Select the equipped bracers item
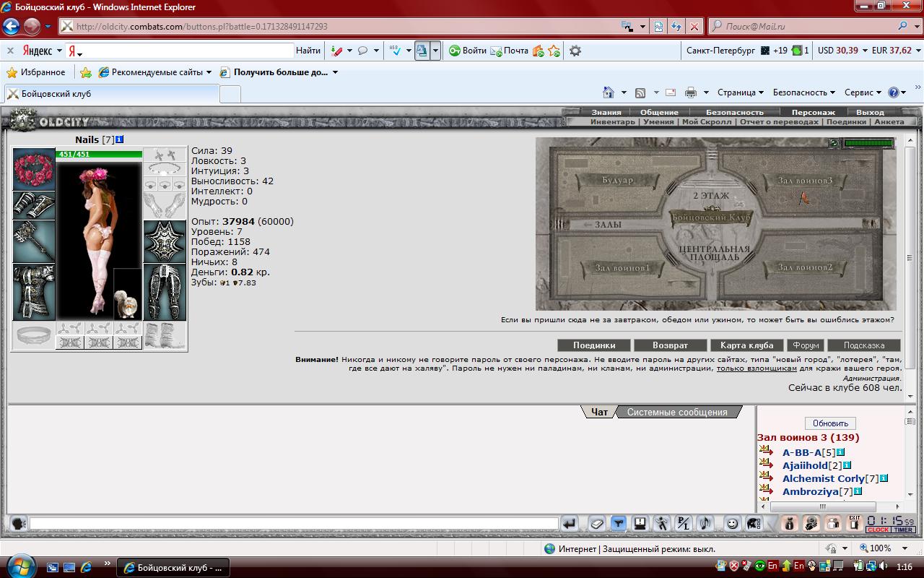 34,205
